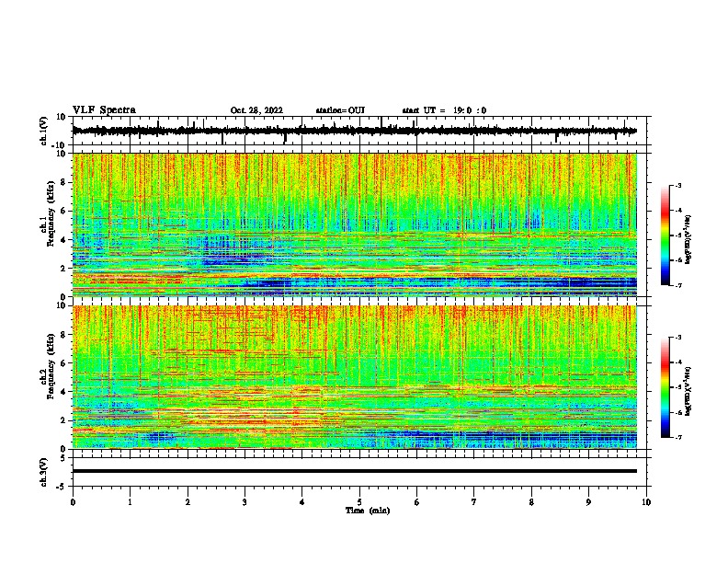Click the 8 kHz tick on ch.1 spectrogram axis
728x563 pixels.
pos(63,182)
